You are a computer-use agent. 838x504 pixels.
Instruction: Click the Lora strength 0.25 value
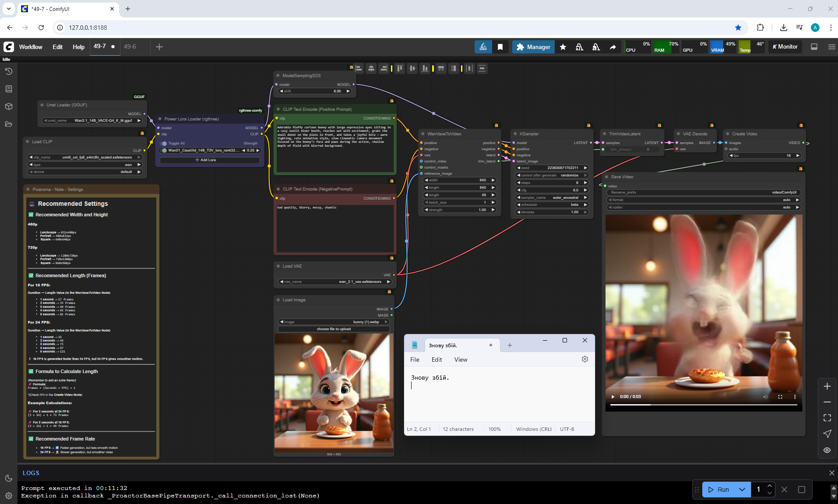[x=250, y=150]
